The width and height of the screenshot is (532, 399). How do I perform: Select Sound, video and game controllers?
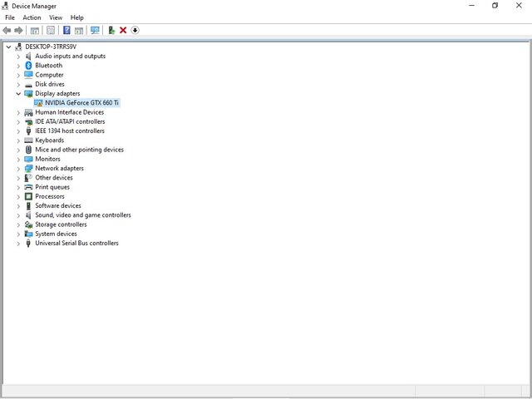[x=82, y=215]
